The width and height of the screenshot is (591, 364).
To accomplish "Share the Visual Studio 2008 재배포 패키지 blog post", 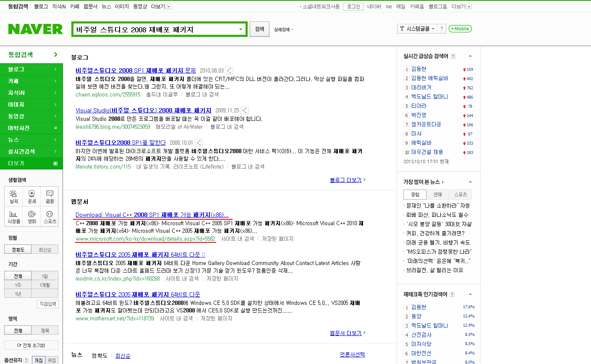I will pos(244,111).
